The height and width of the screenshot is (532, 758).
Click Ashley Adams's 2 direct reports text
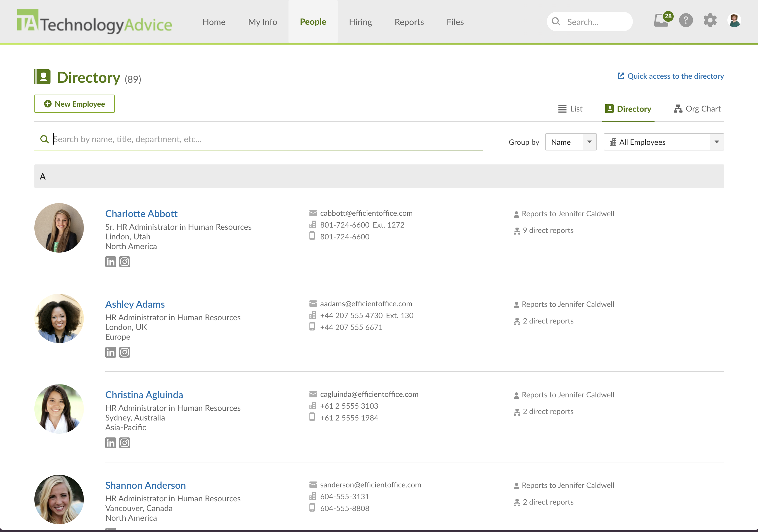[548, 321]
